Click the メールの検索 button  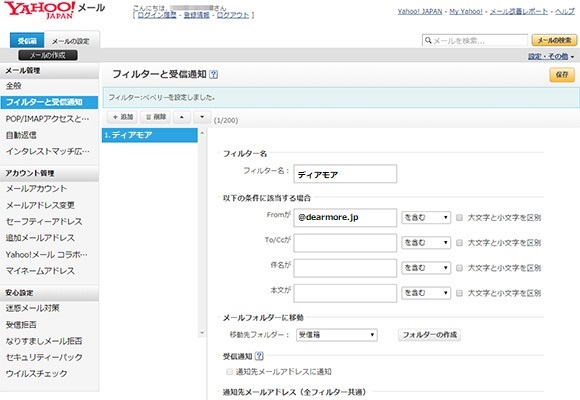[554, 40]
